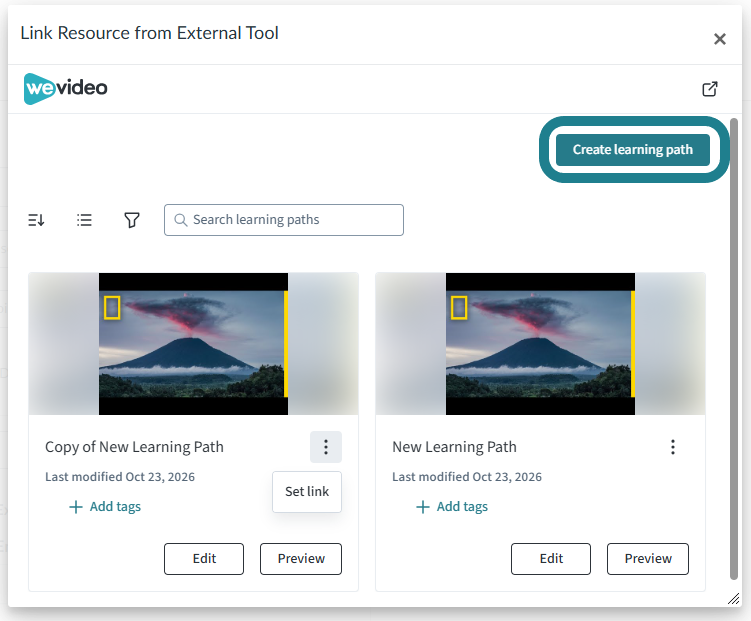
Task: Click the dialog's vertical scrollbar
Action: tap(734, 349)
